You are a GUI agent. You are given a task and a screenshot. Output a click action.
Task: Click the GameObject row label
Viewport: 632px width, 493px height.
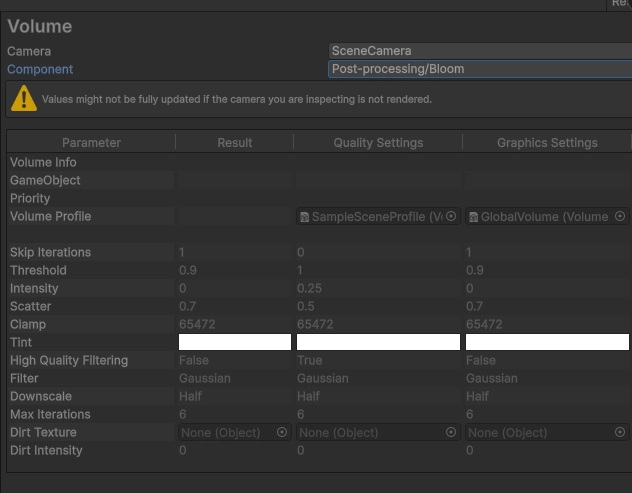[45, 180]
